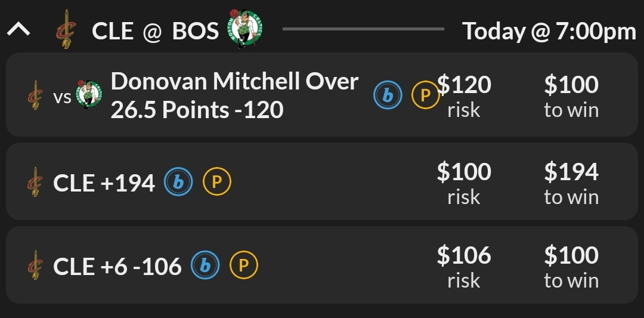
Task: Click the blue b icon on Donovan Mitchell bet
Action: [x=388, y=95]
